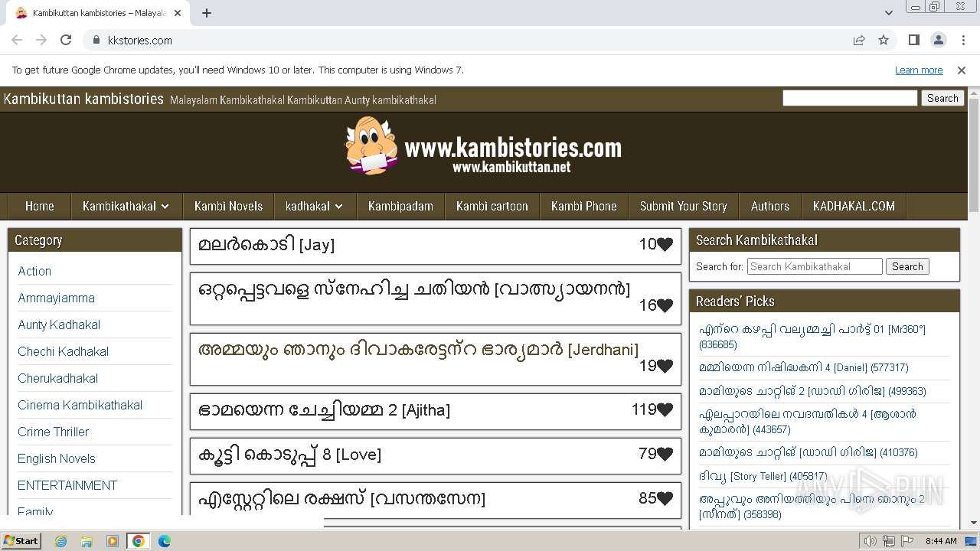This screenshot has width=980, height=551.
Task: Open the Action category link
Action: coord(34,271)
